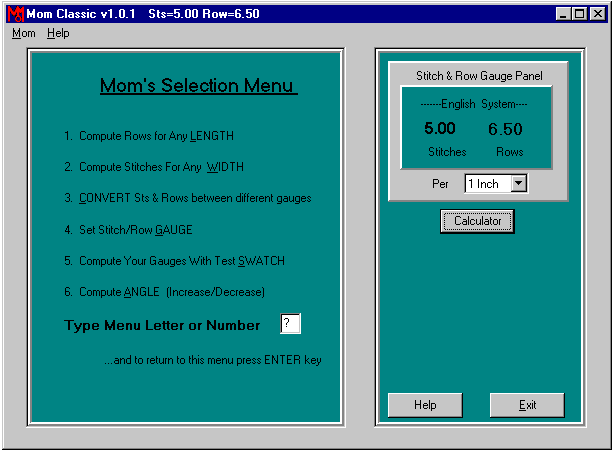Click the 6.50 Rows gauge value

[x=505, y=129]
